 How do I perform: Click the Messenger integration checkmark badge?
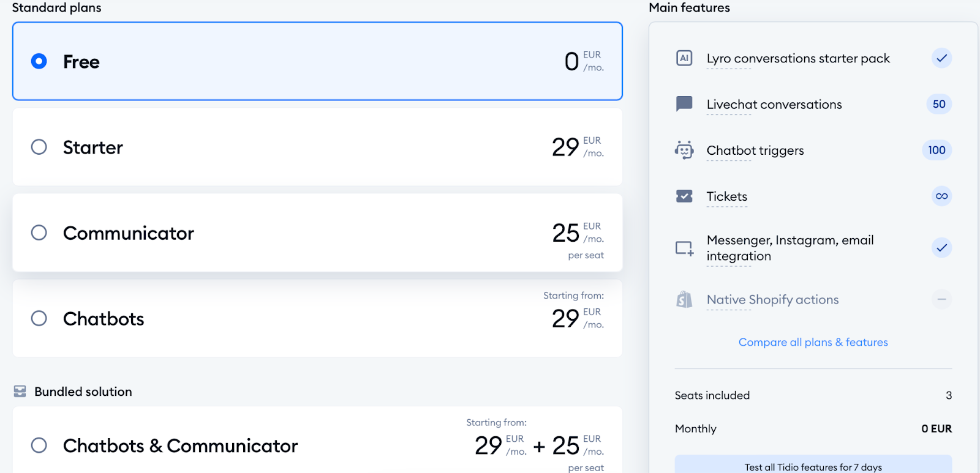pos(941,248)
